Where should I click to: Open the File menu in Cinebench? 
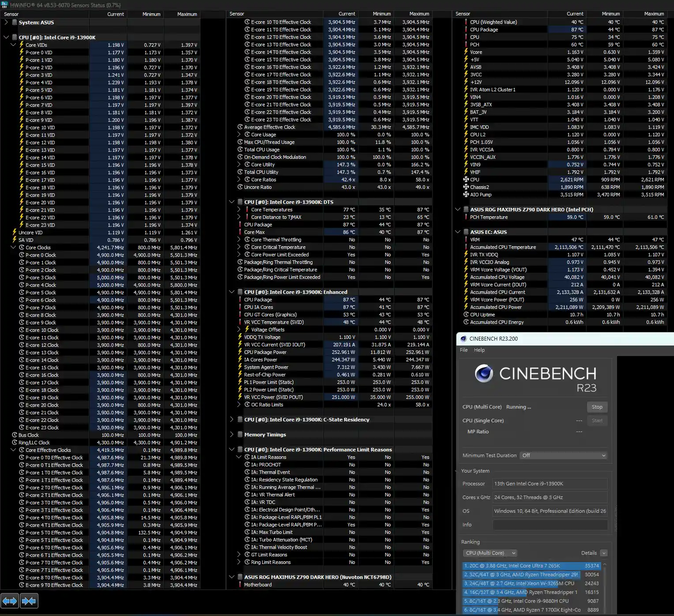pyautogui.click(x=464, y=350)
